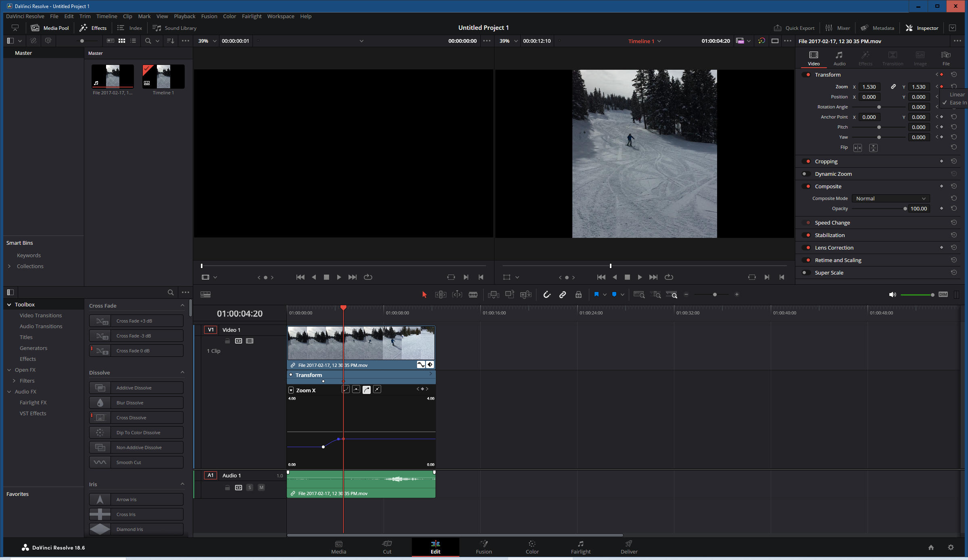
Task: Mute the Audio 1 track
Action: coord(261,487)
